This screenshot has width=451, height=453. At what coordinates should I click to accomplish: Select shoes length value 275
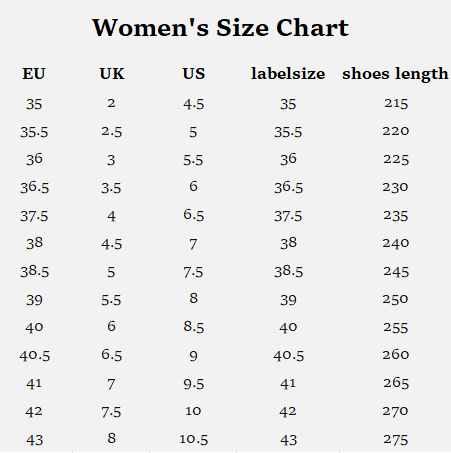coord(396,440)
